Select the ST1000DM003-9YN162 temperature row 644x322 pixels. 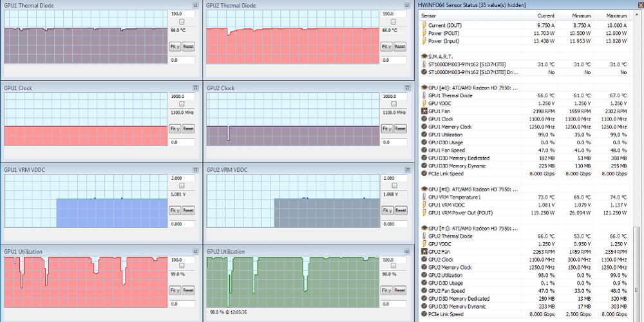click(525, 64)
